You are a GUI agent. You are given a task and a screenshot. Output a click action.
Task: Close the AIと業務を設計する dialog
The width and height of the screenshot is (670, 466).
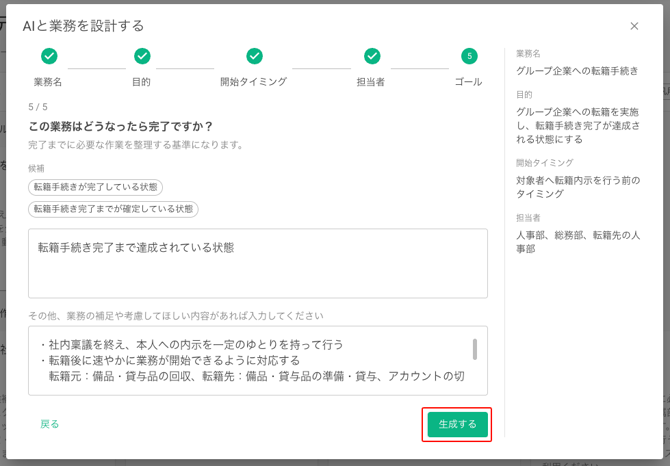[634, 26]
